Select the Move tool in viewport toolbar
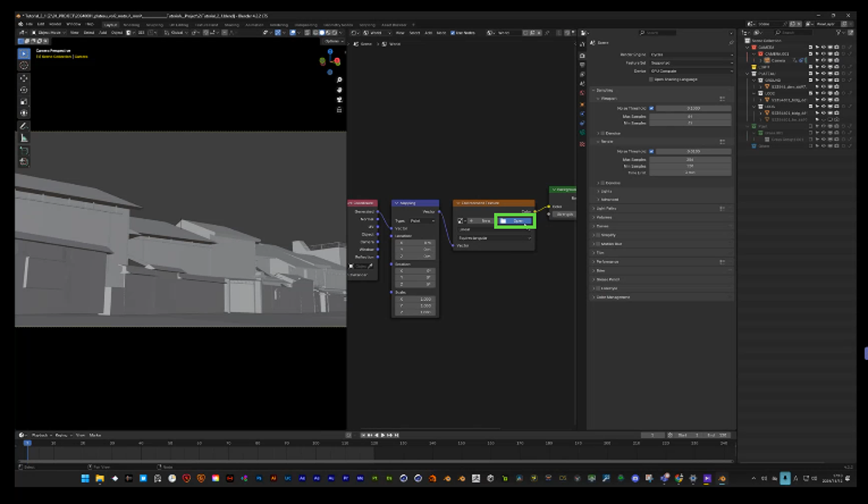868x504 pixels. pyautogui.click(x=24, y=78)
